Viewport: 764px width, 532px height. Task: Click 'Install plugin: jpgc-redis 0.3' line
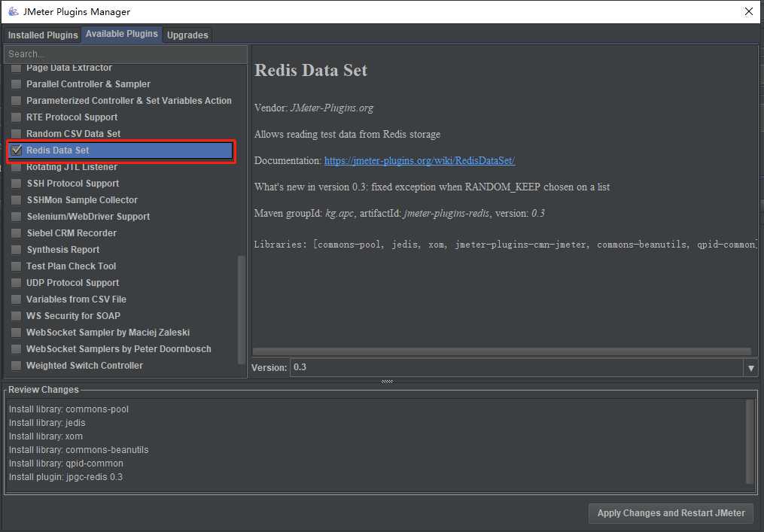(65, 477)
